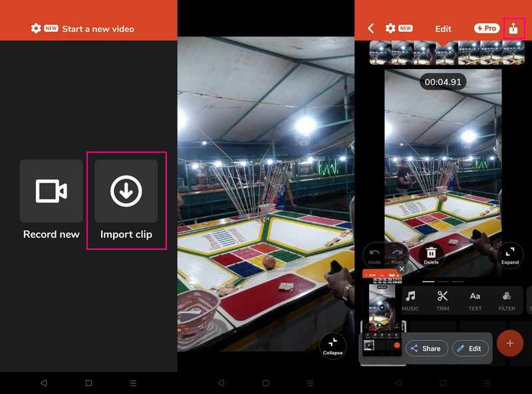Tap the Pro upgrade badge
Screen dimensions: 532x394
[x=487, y=29]
